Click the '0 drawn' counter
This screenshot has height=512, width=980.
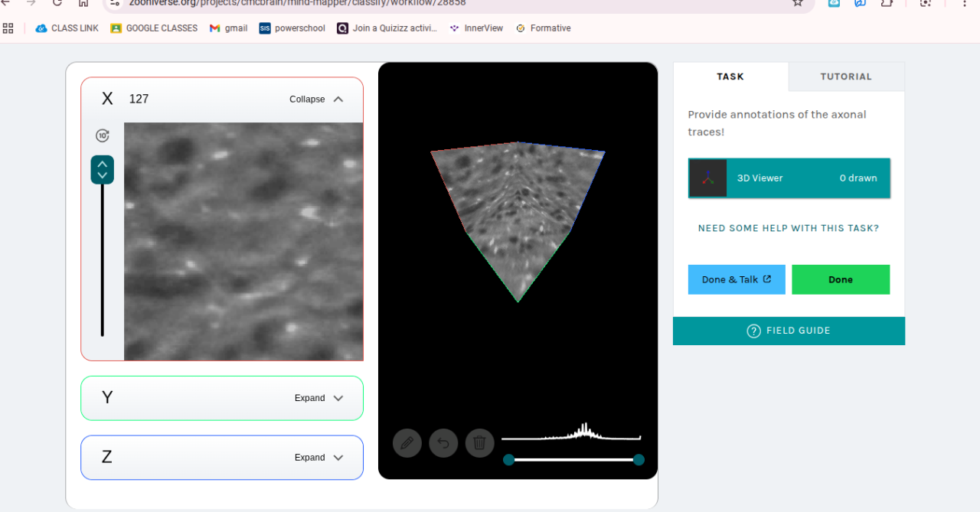858,178
